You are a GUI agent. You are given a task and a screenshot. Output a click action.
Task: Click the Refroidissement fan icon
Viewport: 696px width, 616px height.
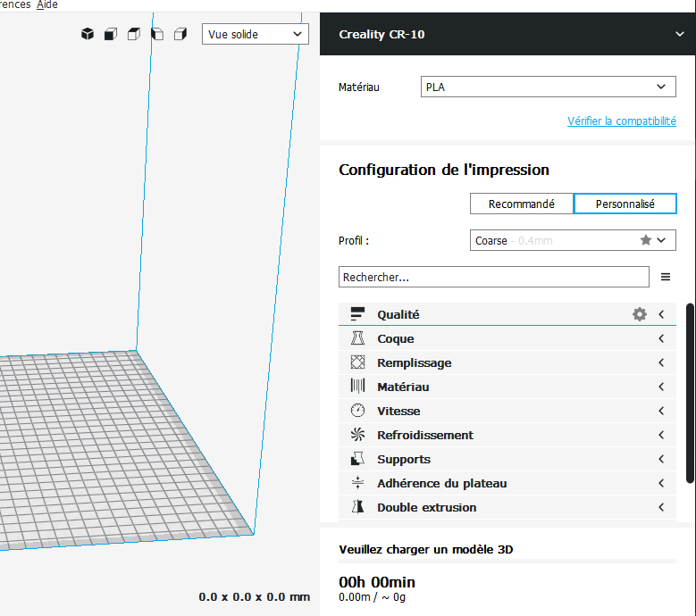357,435
